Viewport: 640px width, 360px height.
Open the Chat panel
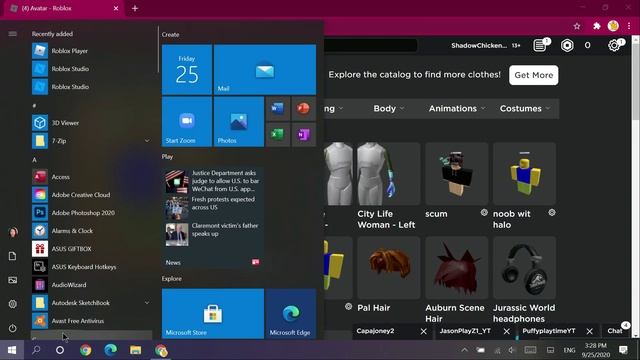coord(616,331)
